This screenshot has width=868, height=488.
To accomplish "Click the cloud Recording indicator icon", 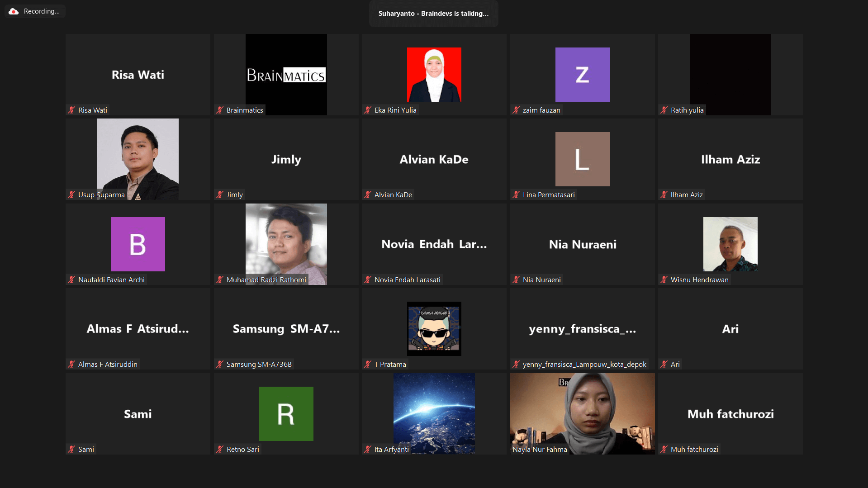I will (x=14, y=11).
